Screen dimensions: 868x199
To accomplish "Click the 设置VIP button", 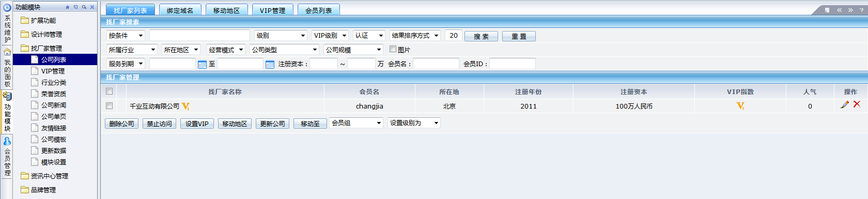I will point(197,124).
